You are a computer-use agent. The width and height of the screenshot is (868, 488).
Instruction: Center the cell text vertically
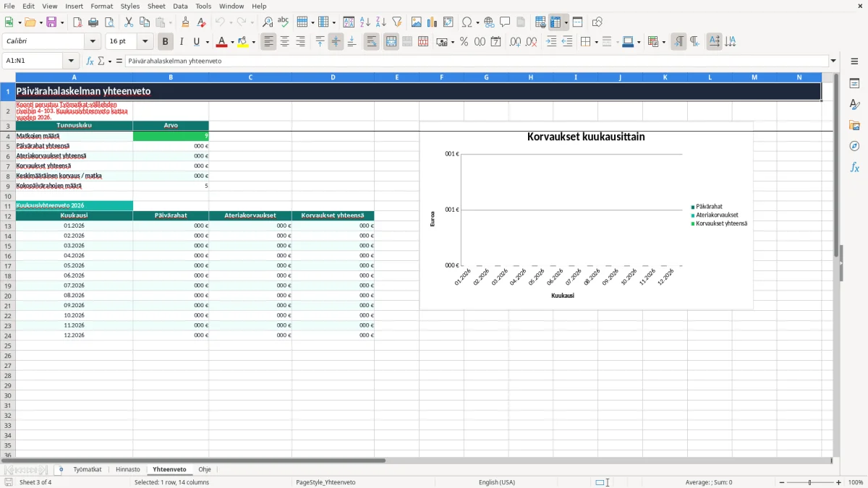click(x=336, y=42)
